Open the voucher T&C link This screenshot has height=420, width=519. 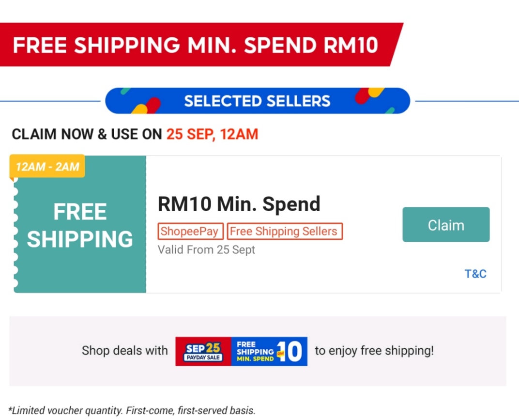[x=475, y=274]
